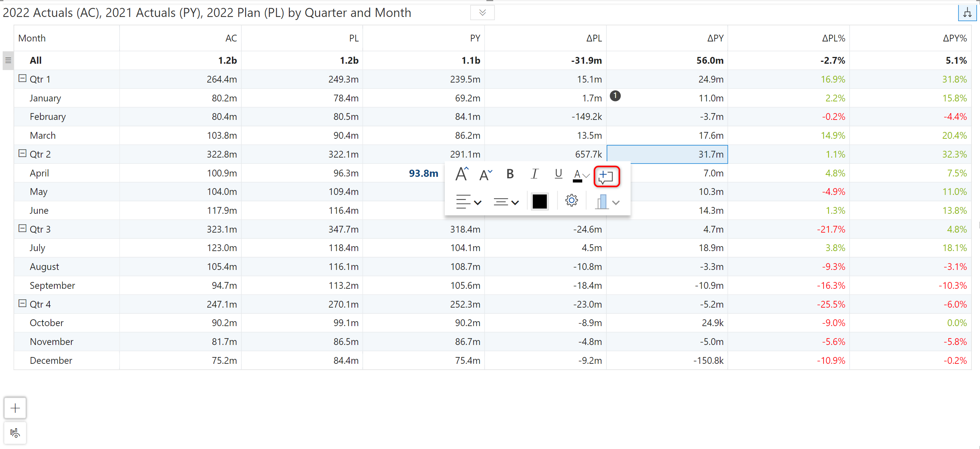The image size is (980, 449).
Task: Open the cell settings gear
Action: [571, 201]
